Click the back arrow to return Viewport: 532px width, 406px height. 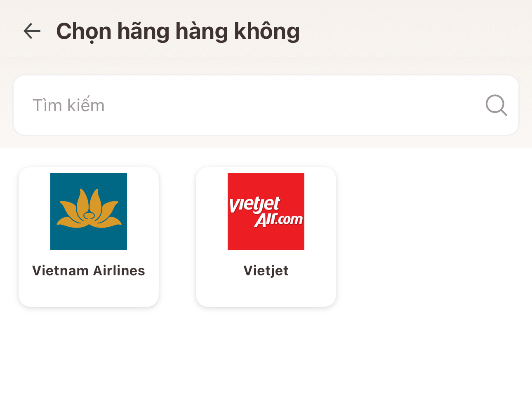click(x=32, y=31)
